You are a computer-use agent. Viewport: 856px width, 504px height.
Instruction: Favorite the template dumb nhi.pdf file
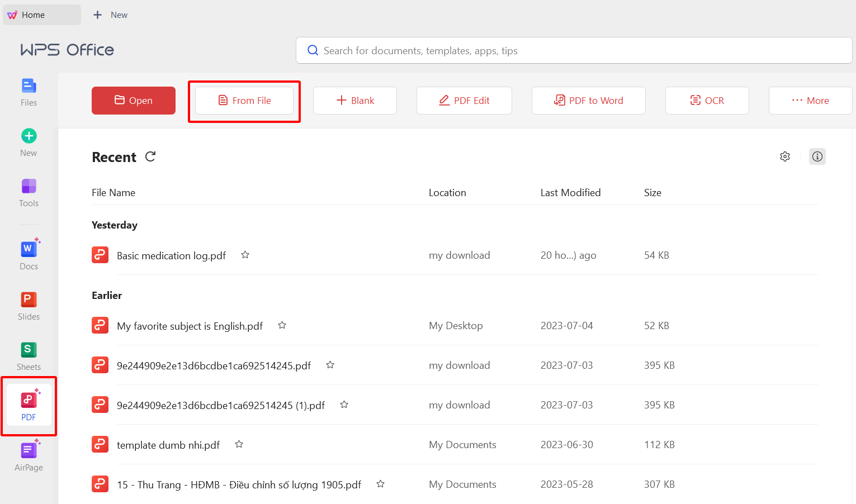(239, 444)
